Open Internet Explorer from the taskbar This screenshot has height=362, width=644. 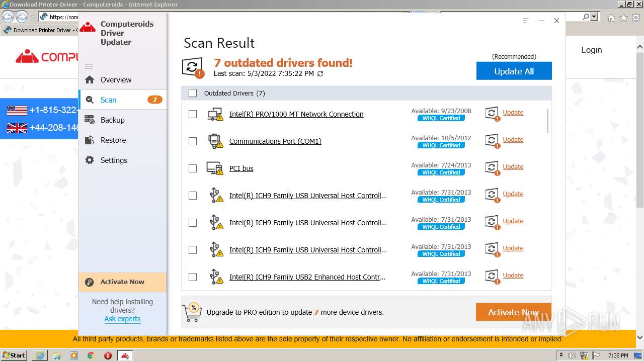click(40, 355)
